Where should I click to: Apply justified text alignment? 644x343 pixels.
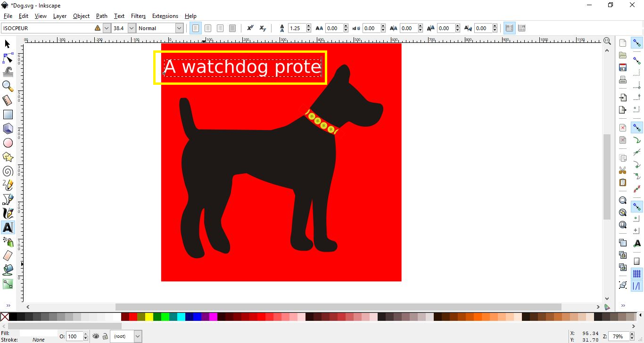tap(232, 28)
